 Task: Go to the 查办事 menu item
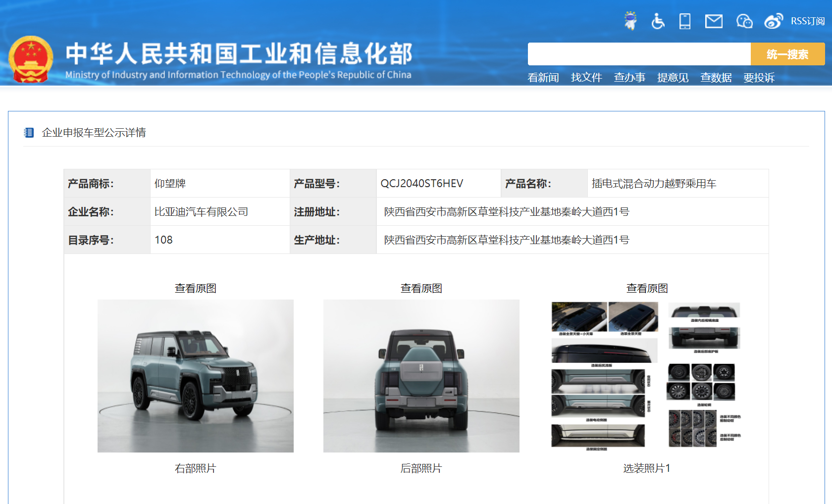[x=629, y=78]
